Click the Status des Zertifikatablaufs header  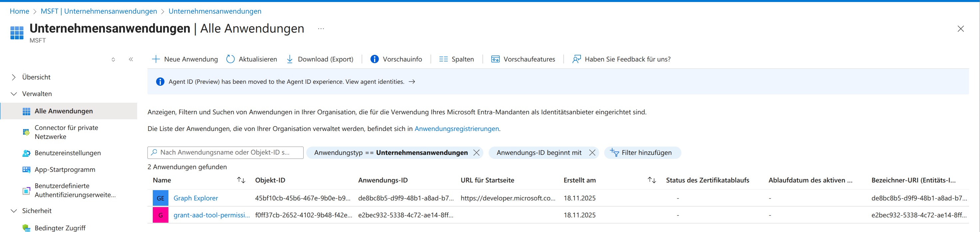[x=708, y=180]
